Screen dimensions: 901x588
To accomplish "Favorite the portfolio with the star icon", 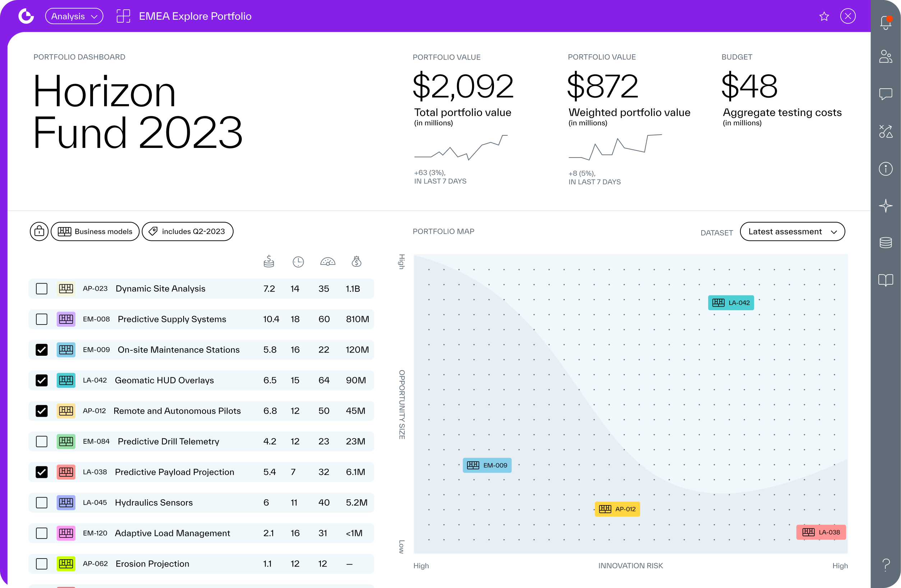I will coord(824,16).
